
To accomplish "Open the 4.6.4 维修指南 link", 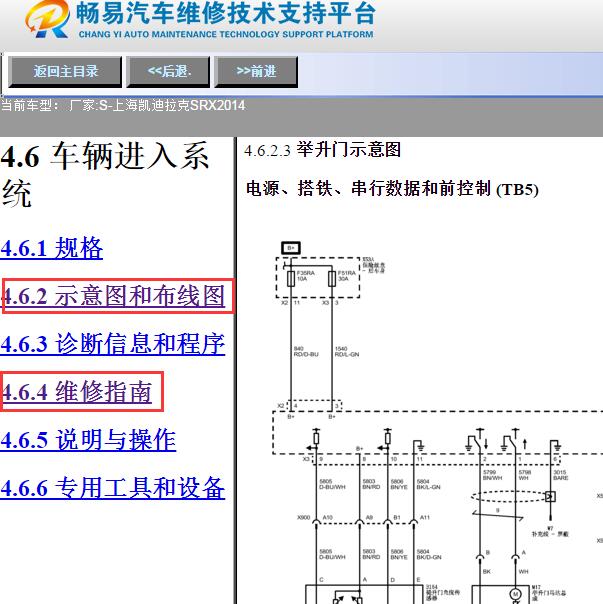I will [76, 392].
